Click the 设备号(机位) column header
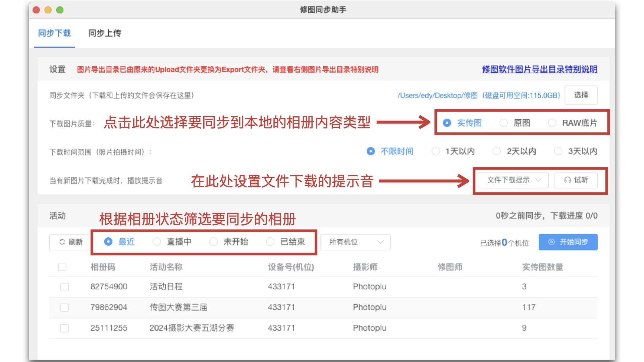644x362 pixels. pos(291,267)
